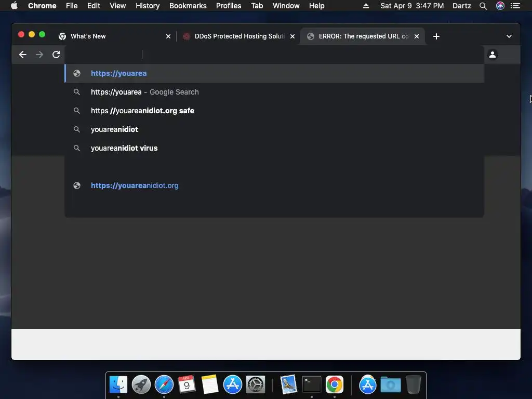Click the forward navigation arrow

[x=39, y=55]
